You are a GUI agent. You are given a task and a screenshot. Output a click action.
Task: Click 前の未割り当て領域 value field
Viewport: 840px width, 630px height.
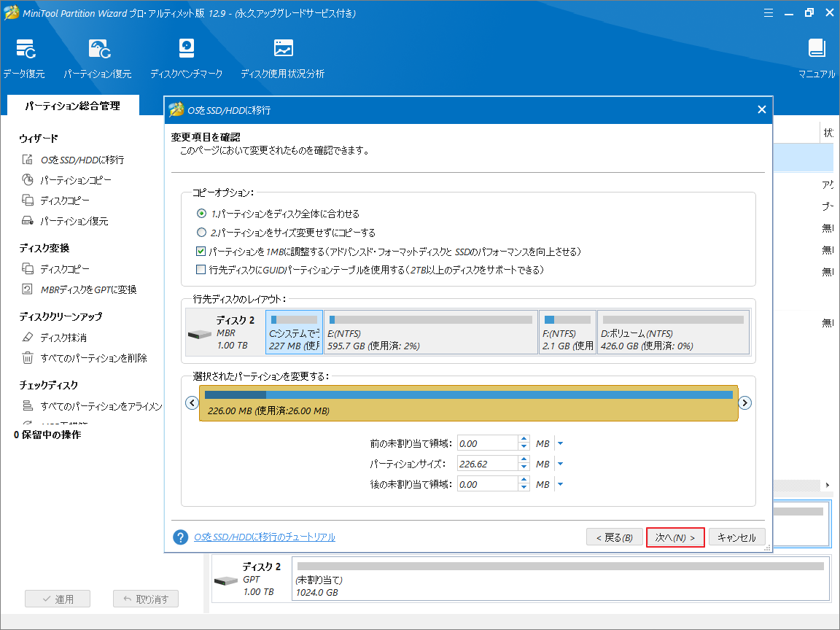coord(488,443)
